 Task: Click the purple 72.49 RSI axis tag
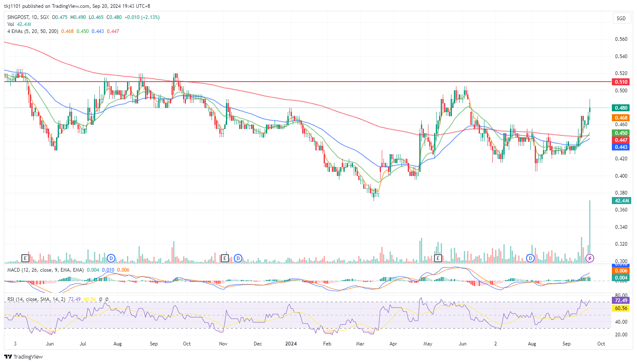point(621,301)
